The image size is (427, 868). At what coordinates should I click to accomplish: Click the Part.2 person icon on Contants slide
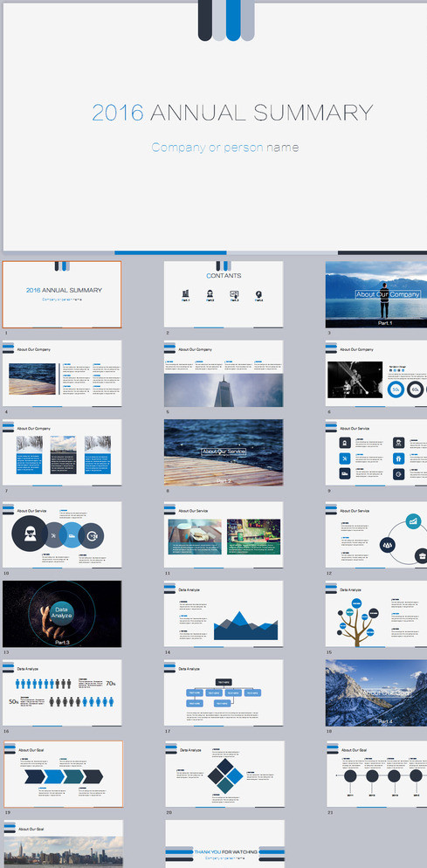point(210,294)
